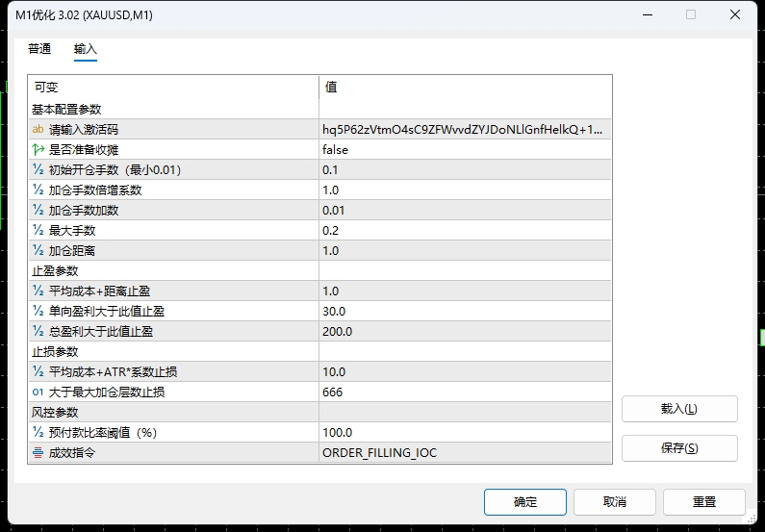Click the 重置 button

[x=704, y=502]
